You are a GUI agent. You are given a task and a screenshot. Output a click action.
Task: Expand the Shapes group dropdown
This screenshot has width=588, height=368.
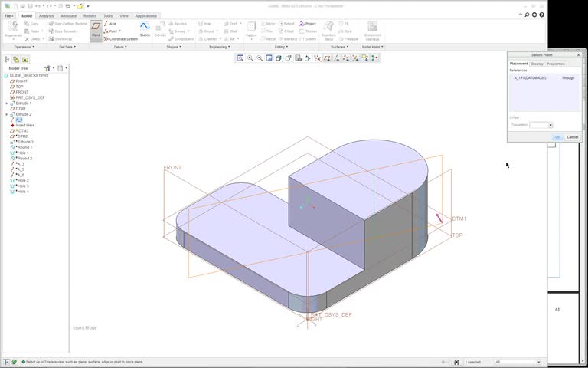[x=174, y=47]
